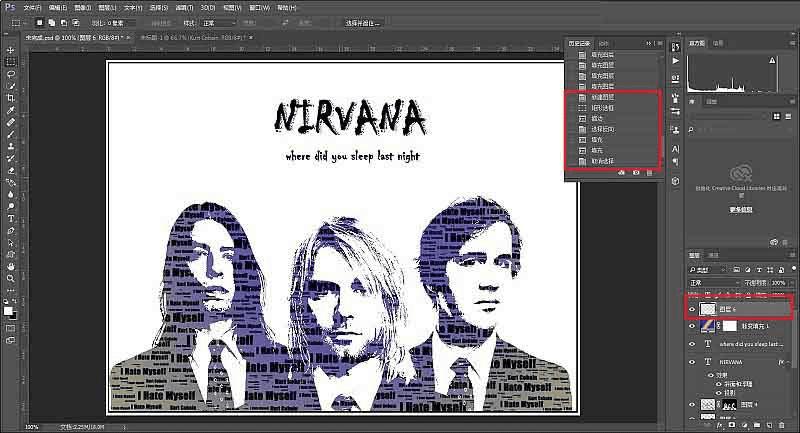800x433 pixels.
Task: Select the Move tool in toolbar
Action: click(x=10, y=48)
